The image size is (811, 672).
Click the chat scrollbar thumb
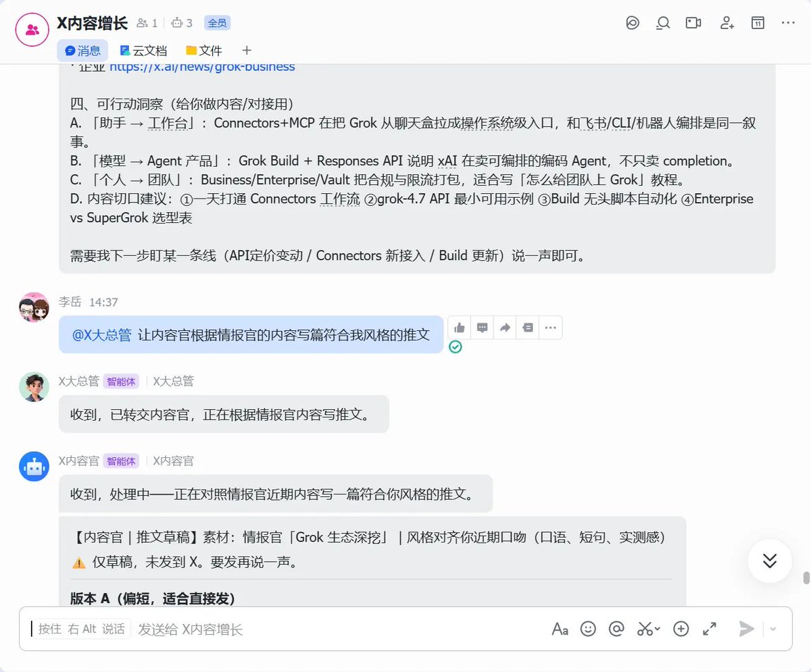(806, 578)
